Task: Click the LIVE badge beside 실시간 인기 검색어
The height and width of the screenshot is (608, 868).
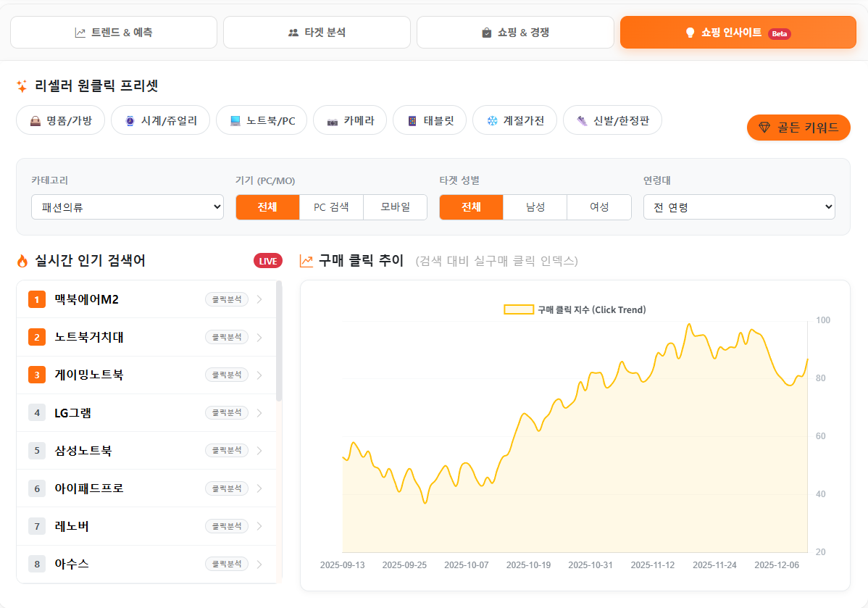Action: point(267,260)
